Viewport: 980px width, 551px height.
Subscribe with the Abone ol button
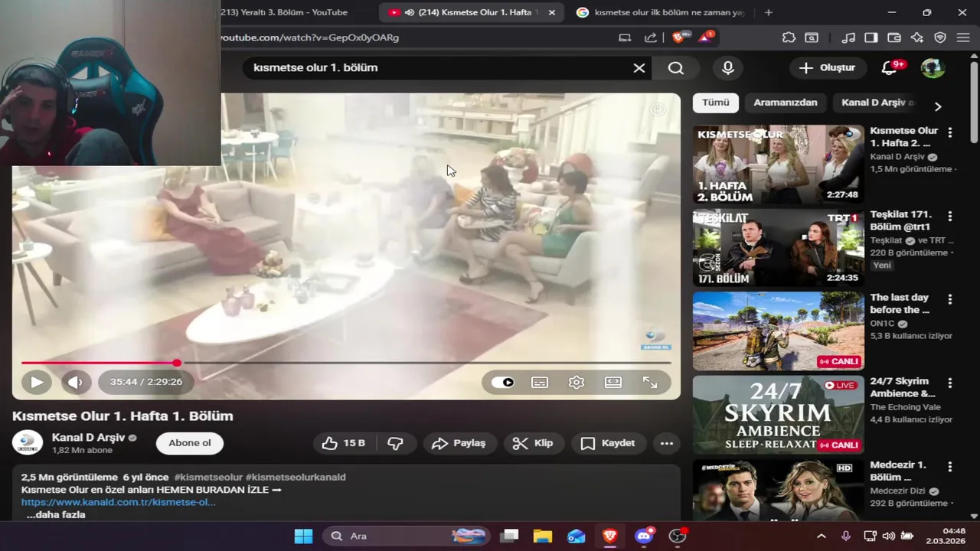click(x=190, y=443)
